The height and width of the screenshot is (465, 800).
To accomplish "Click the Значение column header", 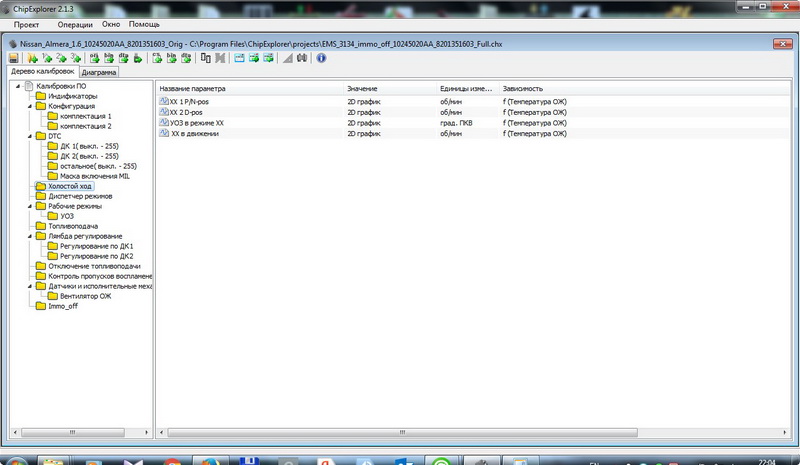I will (363, 89).
